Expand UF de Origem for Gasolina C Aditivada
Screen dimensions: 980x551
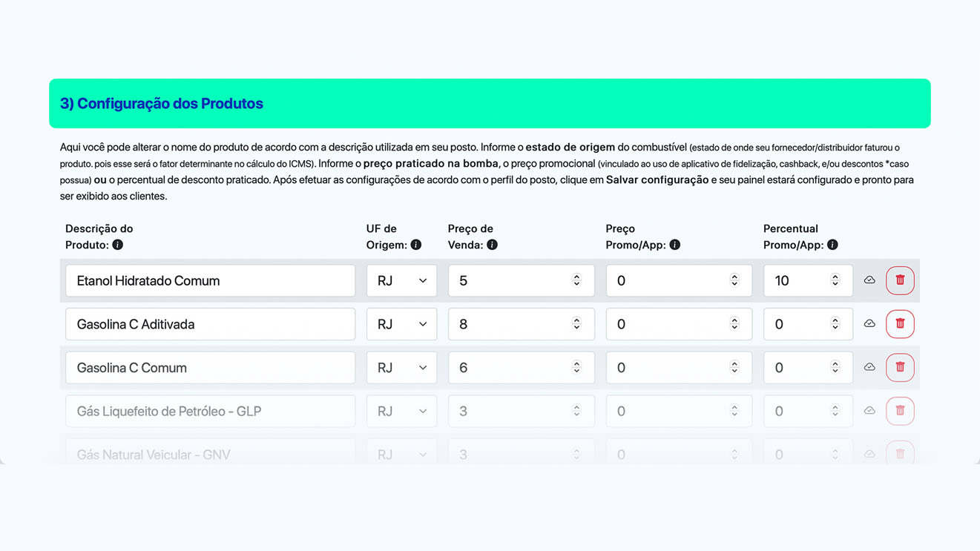[401, 324]
